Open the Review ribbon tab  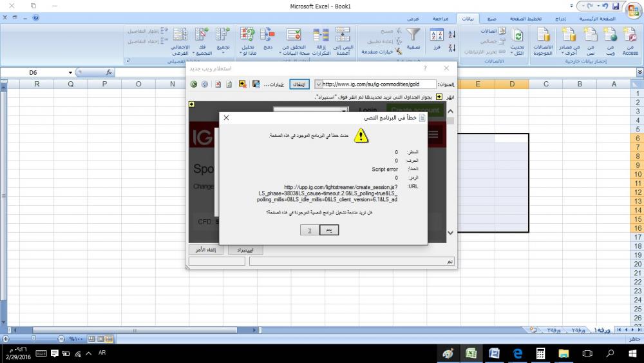click(x=440, y=19)
